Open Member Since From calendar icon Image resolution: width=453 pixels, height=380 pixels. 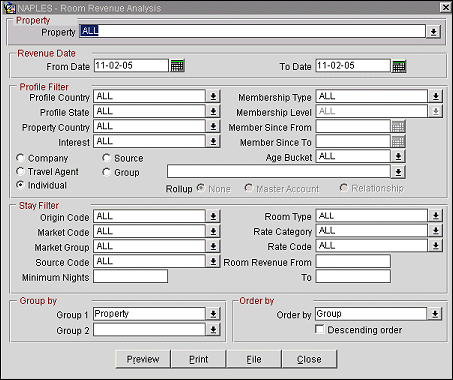(399, 126)
